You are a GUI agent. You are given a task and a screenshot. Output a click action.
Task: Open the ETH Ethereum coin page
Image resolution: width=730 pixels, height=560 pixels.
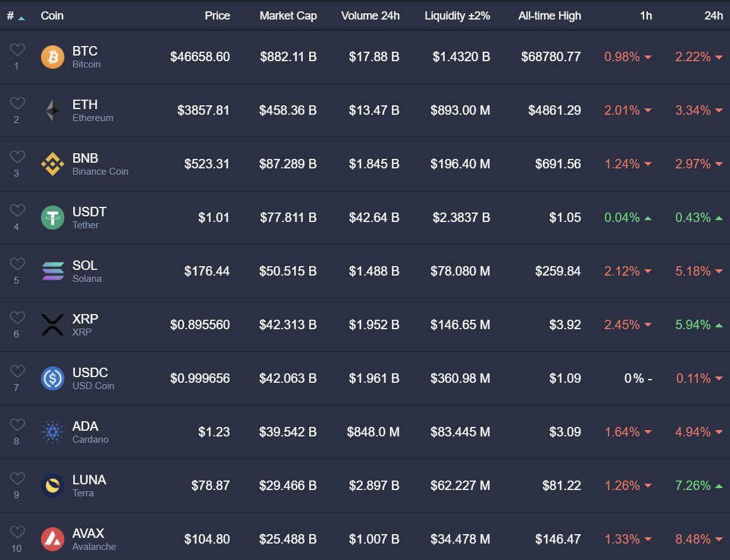(x=93, y=110)
